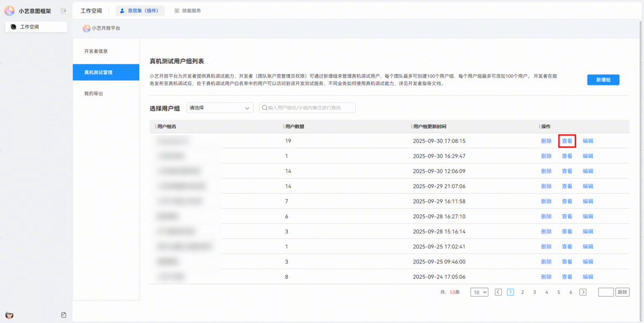Open the page size dropdown showing 10

tap(479, 292)
